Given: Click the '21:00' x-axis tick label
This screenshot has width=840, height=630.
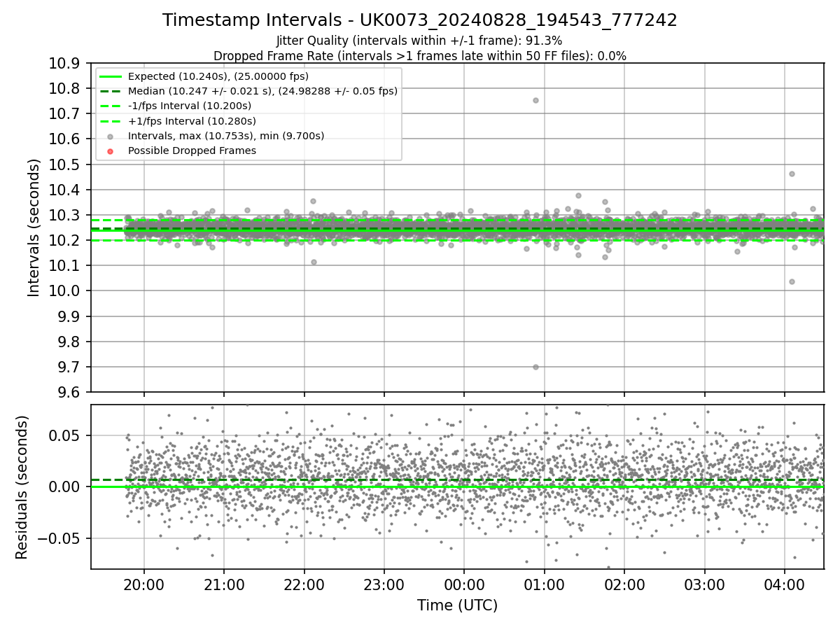Looking at the screenshot, I should [224, 584].
